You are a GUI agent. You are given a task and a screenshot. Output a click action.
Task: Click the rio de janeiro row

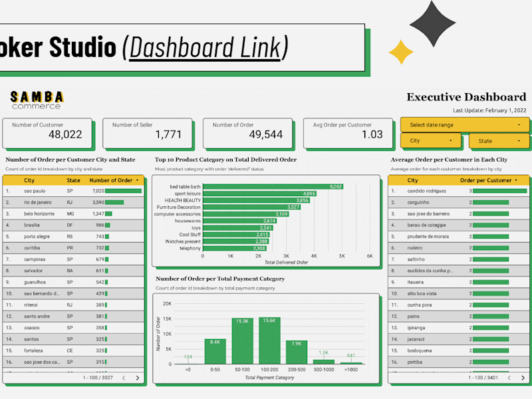click(x=73, y=202)
